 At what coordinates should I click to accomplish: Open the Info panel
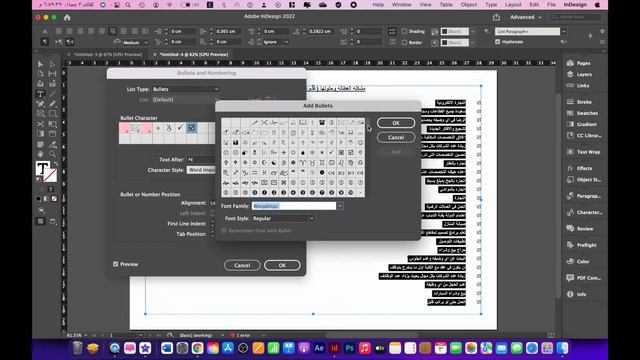click(x=577, y=294)
